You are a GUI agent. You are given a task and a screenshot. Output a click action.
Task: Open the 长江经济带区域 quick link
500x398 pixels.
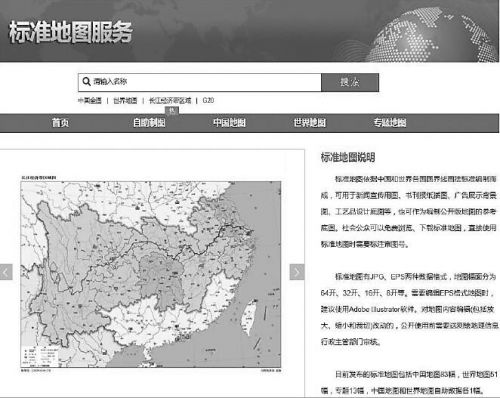(170, 100)
